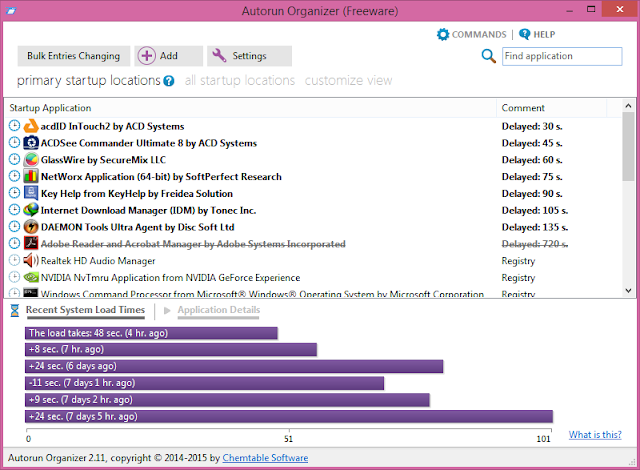This screenshot has width=640, height=470.
Task: Open the HELP menu
Action: pyautogui.click(x=537, y=34)
